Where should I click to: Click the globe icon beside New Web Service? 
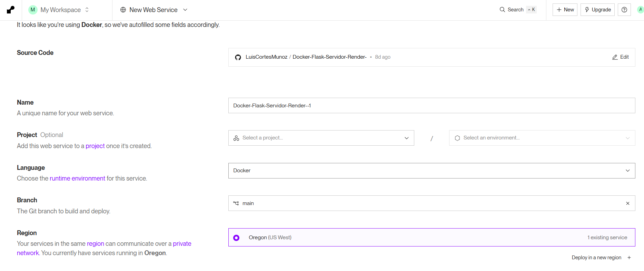123,10
